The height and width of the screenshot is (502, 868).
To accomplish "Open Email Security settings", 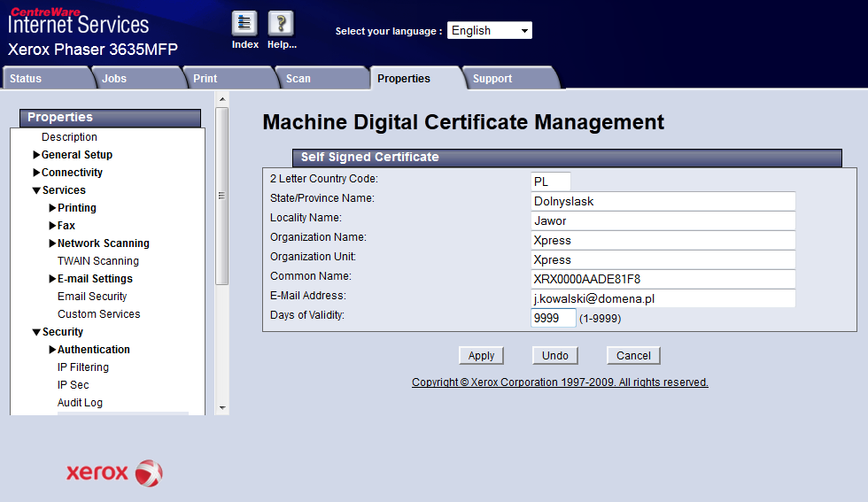I will [92, 296].
